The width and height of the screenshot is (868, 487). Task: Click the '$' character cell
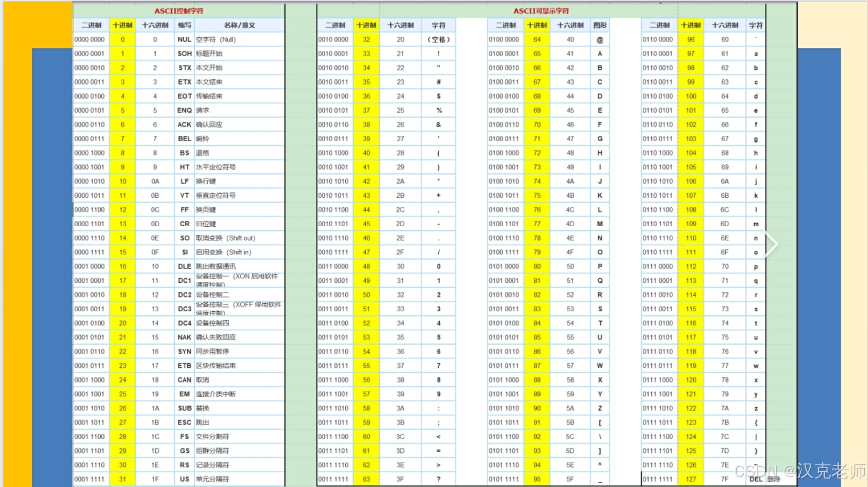[x=438, y=96]
